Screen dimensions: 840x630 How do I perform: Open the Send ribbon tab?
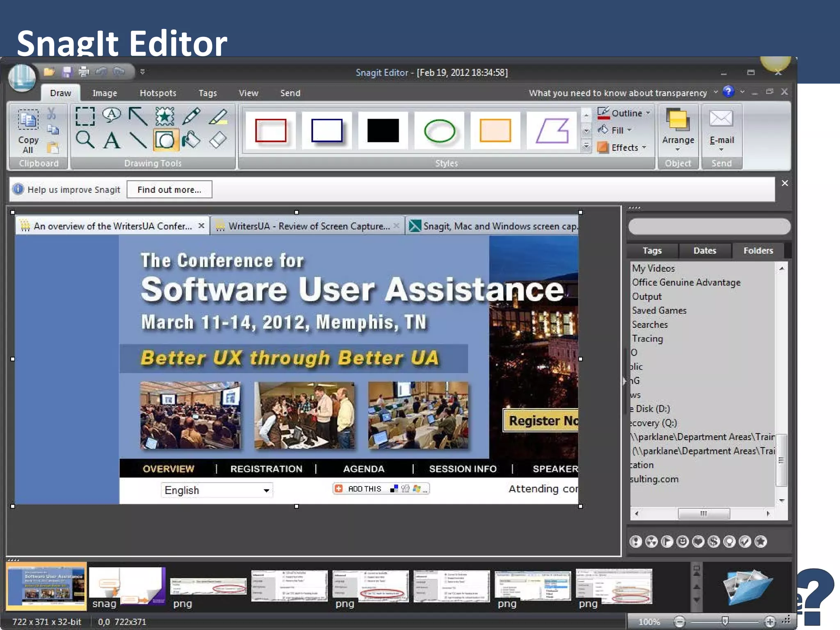[290, 93]
